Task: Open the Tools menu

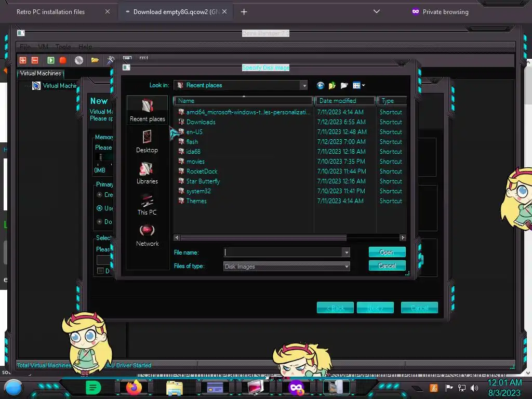Action: pos(63,47)
